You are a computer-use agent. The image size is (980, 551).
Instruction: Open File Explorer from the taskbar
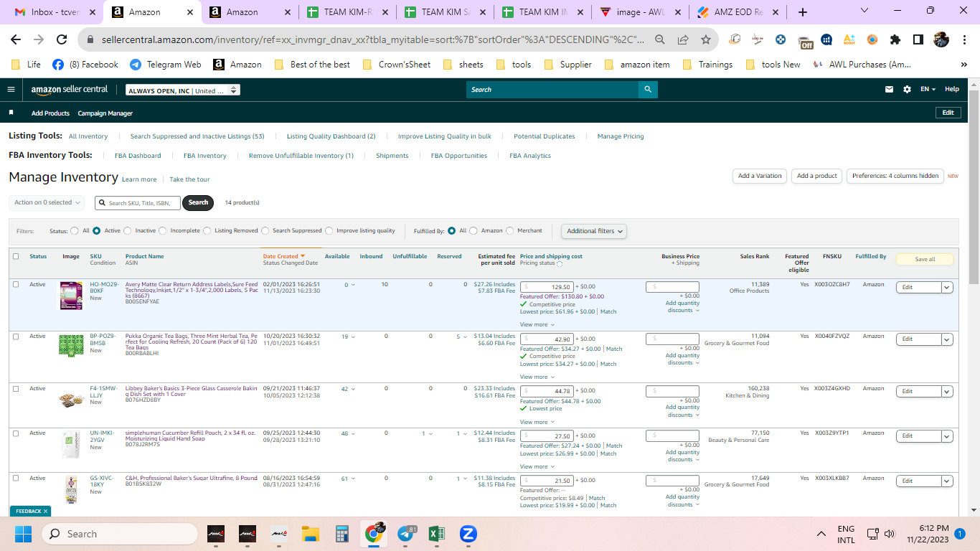310,534
